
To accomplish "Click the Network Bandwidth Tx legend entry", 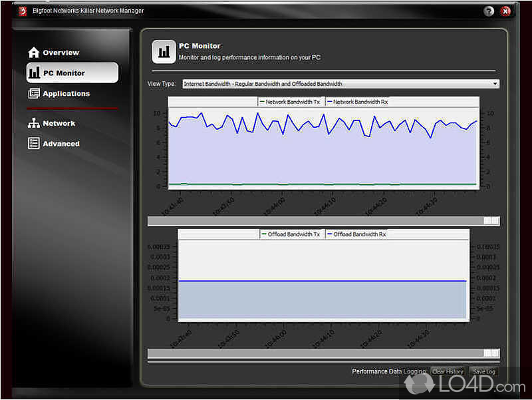I will [289, 102].
